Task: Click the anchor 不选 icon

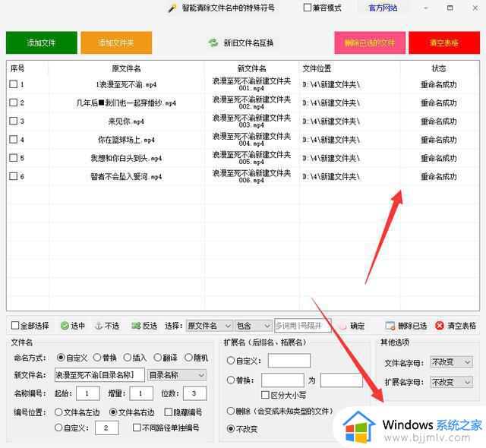Action: [x=99, y=326]
